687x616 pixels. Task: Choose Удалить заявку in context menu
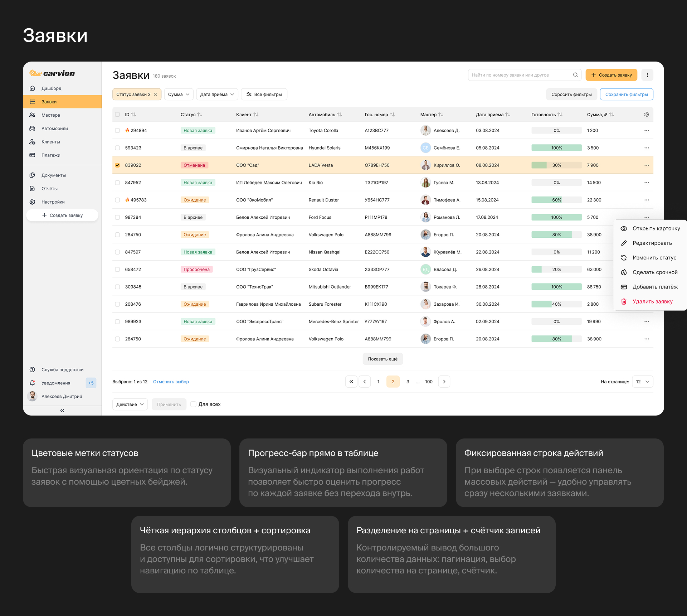tap(652, 301)
